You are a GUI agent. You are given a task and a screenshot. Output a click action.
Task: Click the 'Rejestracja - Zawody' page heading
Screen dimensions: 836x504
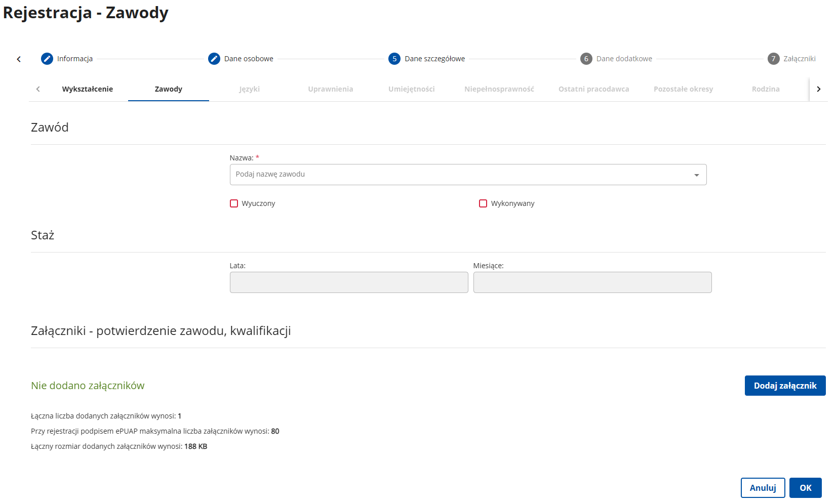click(x=86, y=13)
